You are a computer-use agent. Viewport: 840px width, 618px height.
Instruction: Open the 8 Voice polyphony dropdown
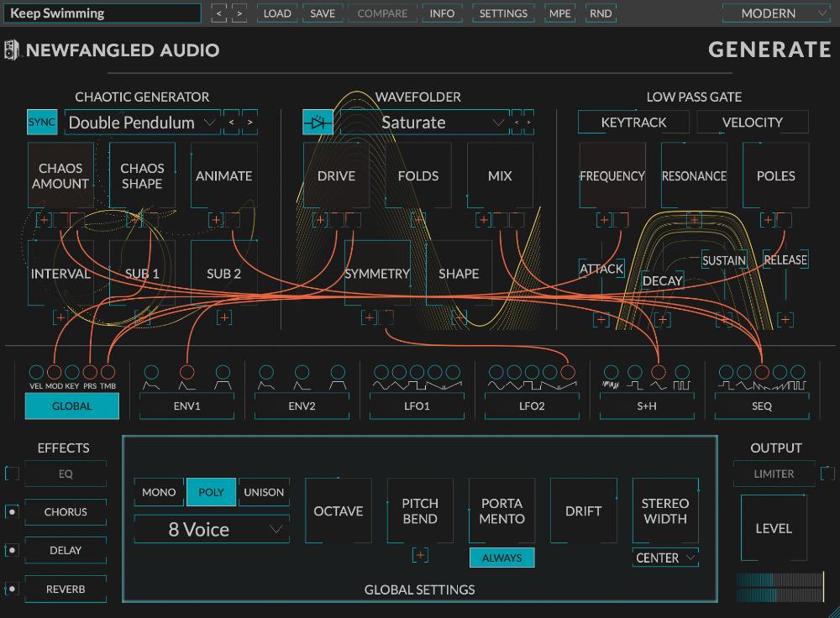[211, 529]
